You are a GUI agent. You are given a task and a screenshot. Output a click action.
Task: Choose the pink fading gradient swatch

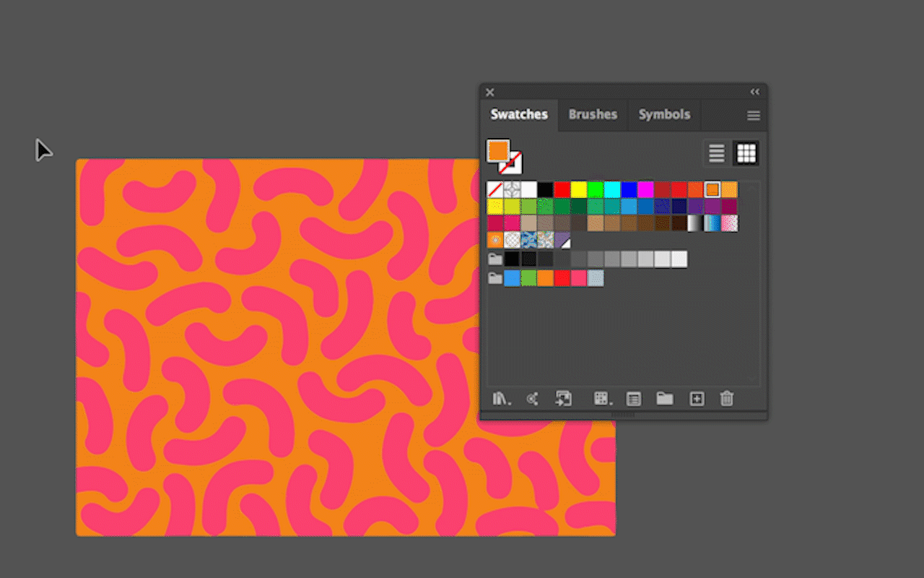[730, 223]
